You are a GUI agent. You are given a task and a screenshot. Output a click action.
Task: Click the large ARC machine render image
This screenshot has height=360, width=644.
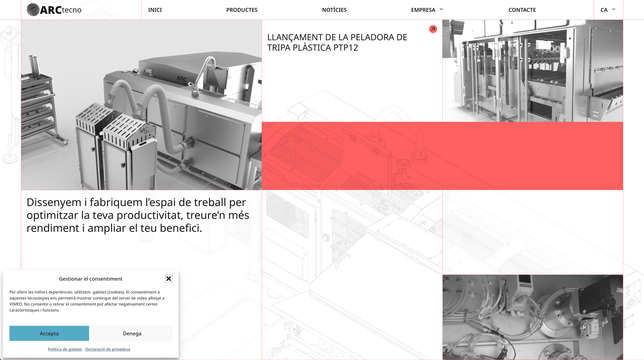[141, 104]
